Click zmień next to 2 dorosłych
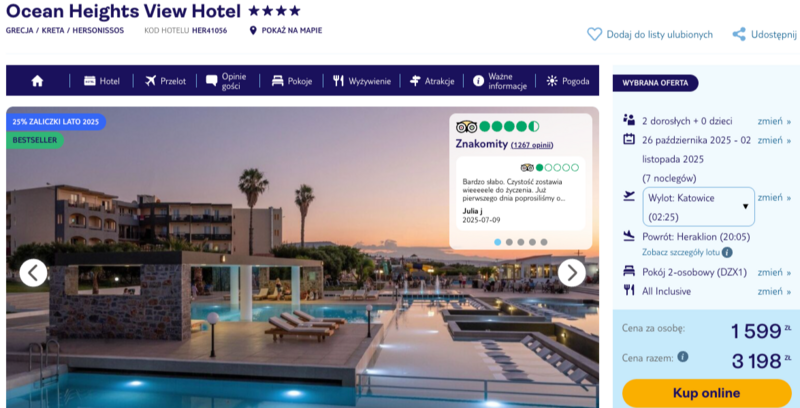Screen dimensions: 800x408 774,121
